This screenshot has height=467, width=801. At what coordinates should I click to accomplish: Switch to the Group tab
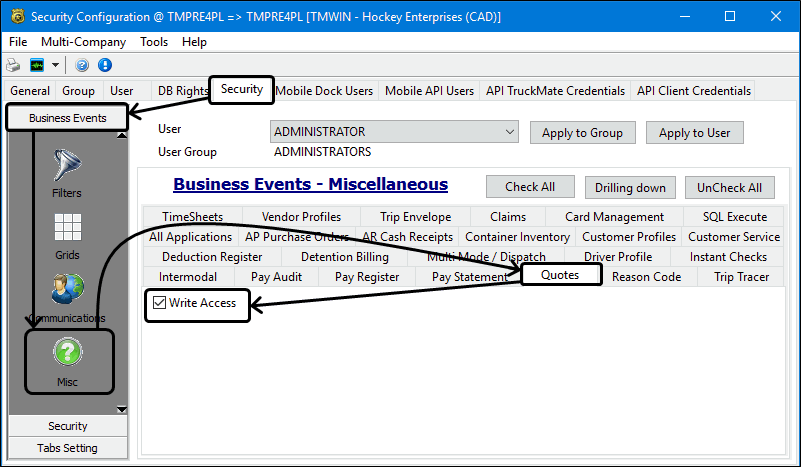[x=78, y=91]
